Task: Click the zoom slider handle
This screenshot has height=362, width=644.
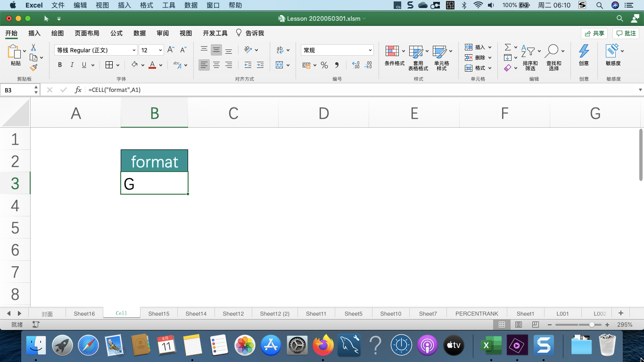Action: (592, 325)
